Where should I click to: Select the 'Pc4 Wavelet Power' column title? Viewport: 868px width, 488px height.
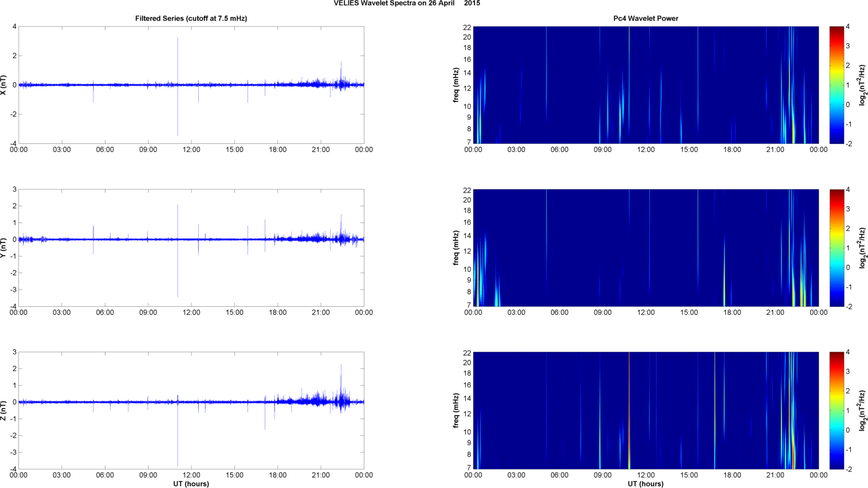pyautogui.click(x=646, y=18)
